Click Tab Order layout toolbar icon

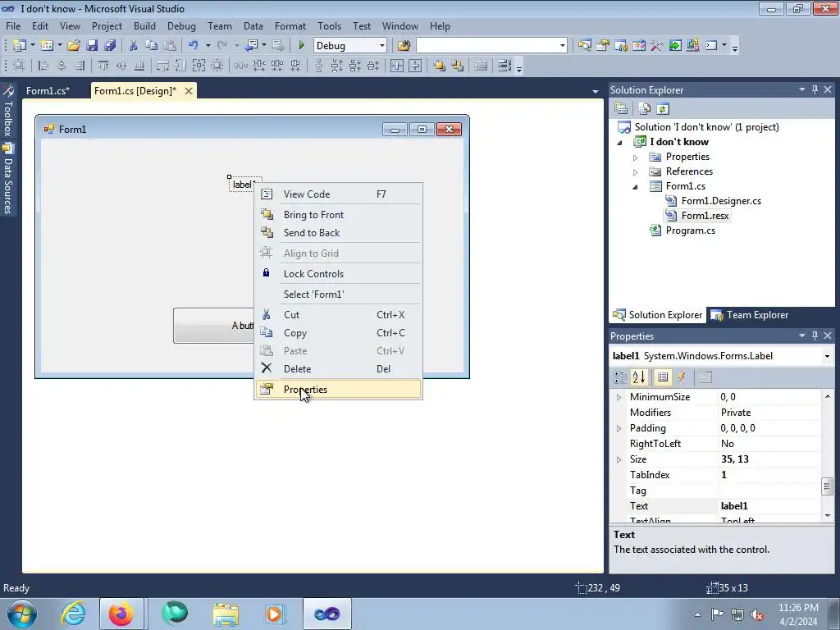click(504, 66)
